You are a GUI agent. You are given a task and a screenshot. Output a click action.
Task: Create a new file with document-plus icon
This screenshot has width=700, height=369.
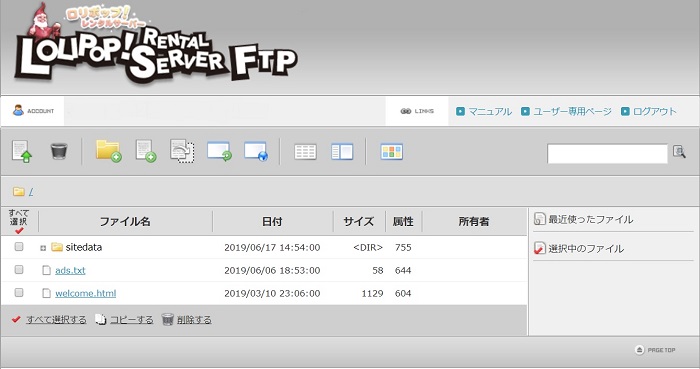(x=146, y=151)
